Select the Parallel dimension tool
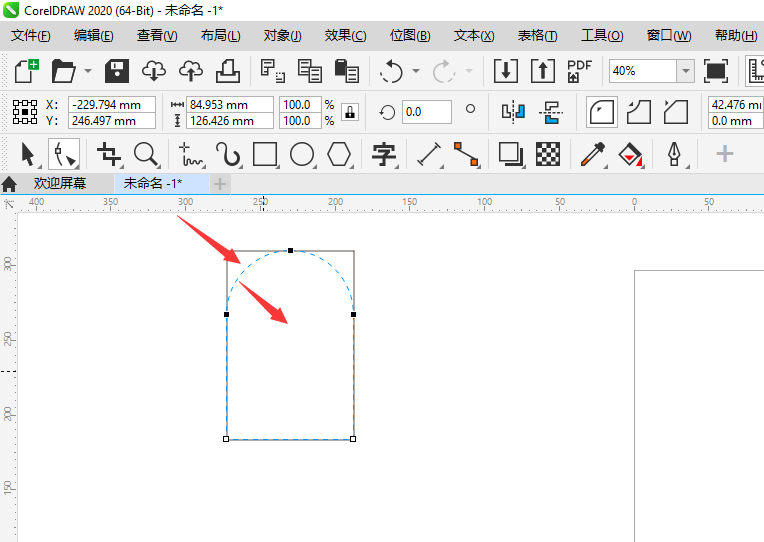 click(x=429, y=155)
